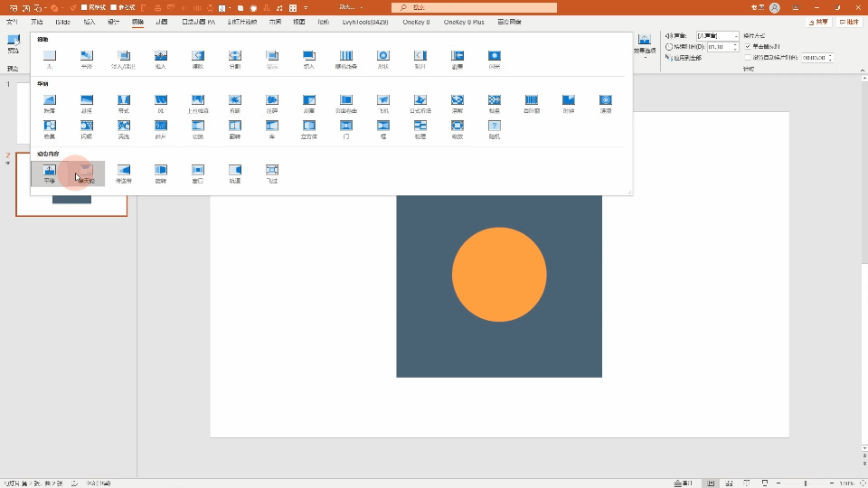Switch to the OneKey 8 Plus tab

coord(464,22)
